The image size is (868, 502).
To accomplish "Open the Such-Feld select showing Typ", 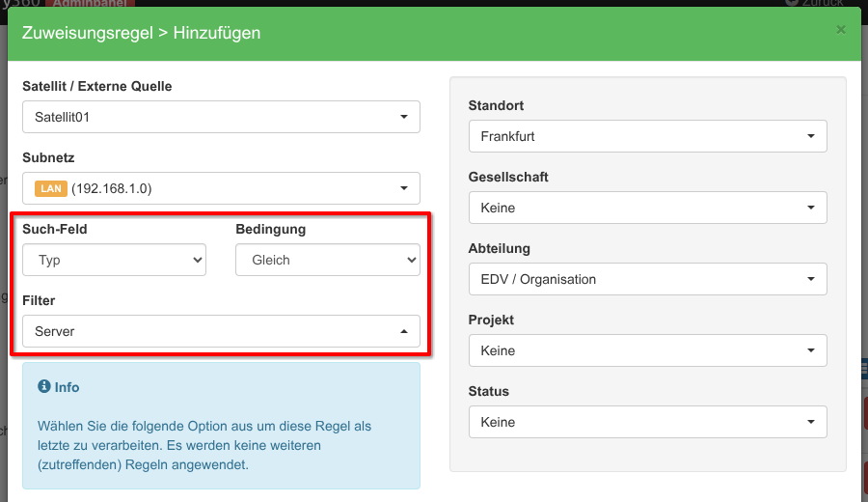I will 114,260.
